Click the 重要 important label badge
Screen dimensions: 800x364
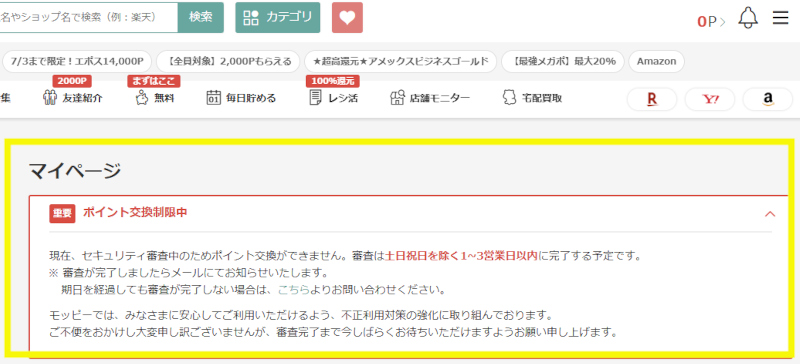62,213
